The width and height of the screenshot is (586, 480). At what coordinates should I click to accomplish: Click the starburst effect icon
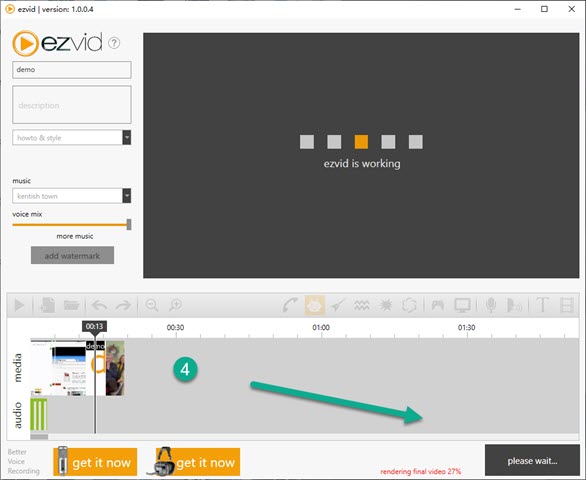click(x=386, y=305)
